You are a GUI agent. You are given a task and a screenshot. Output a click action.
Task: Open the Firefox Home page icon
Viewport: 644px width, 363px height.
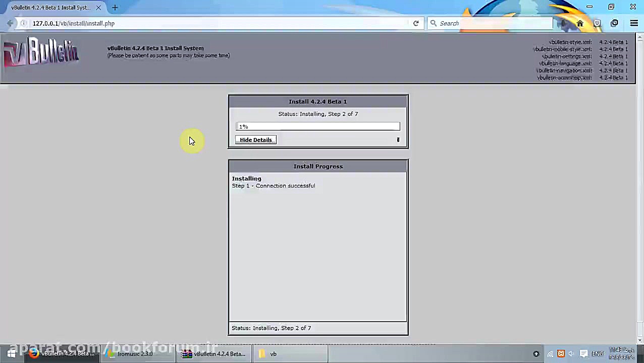pos(580,23)
